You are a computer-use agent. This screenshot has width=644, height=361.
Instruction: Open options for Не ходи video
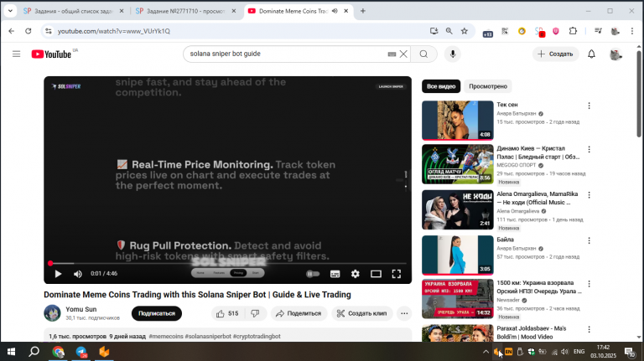tap(589, 195)
